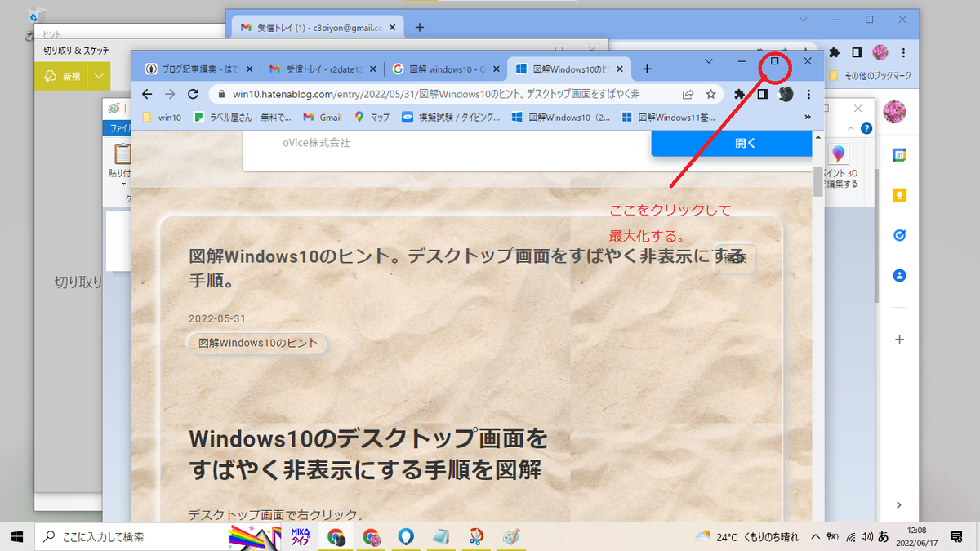This screenshot has width=980, height=551.
Task: Open the article title デスクトップ画面をすばやく非表示にする手順
Action: coord(465,269)
